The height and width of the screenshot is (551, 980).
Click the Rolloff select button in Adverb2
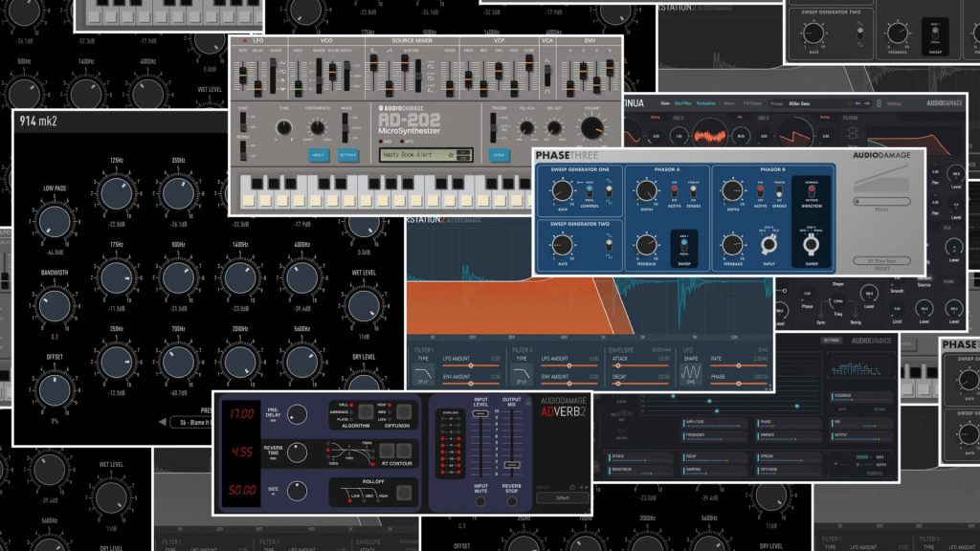(404, 493)
